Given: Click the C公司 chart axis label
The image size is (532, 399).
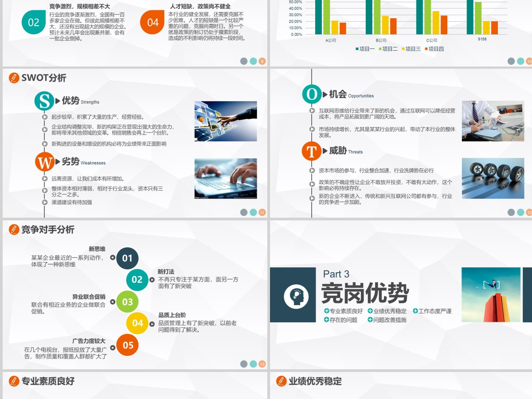Looking at the screenshot, I should point(432,40).
